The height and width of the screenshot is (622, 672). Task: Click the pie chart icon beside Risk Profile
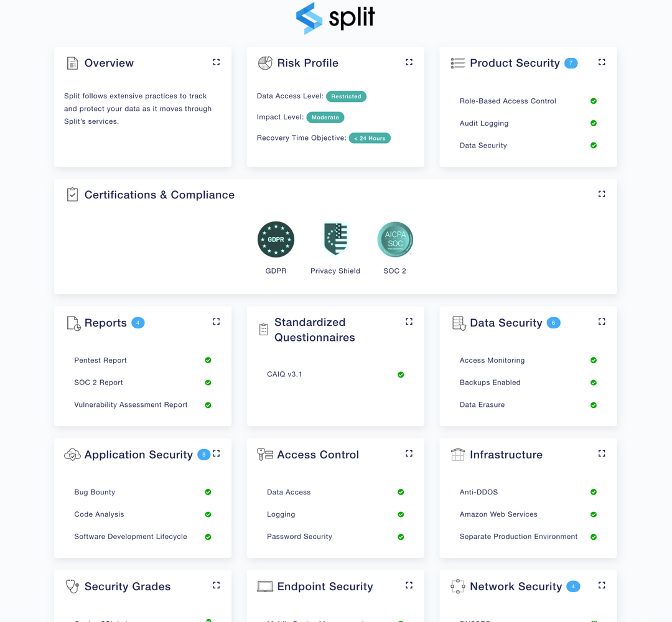coord(265,62)
